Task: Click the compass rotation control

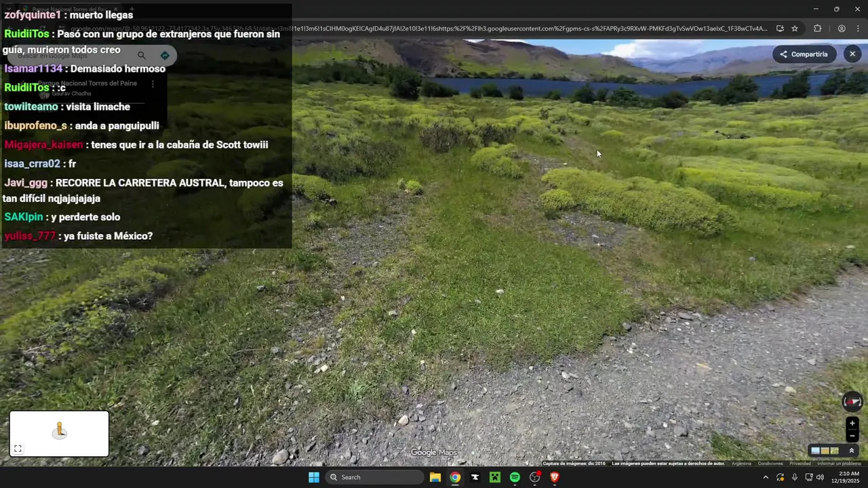Action: click(x=852, y=402)
